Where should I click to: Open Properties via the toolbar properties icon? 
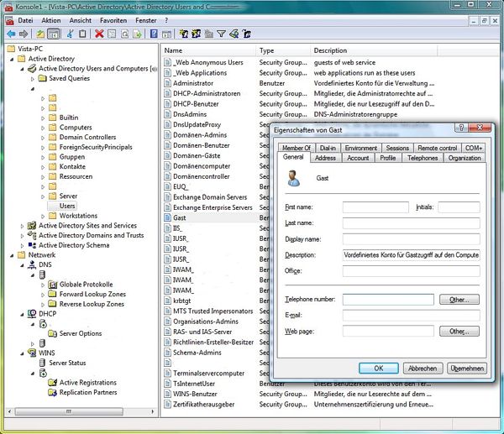click(x=112, y=34)
